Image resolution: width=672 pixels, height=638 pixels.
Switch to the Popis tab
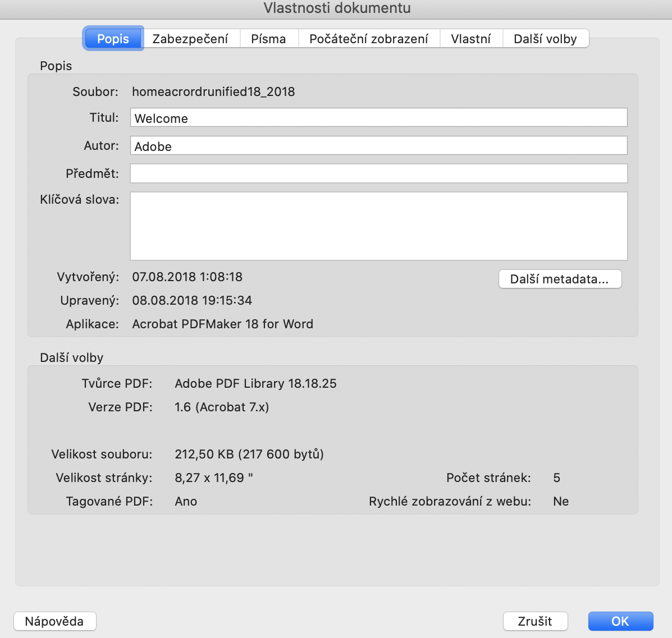pos(113,39)
